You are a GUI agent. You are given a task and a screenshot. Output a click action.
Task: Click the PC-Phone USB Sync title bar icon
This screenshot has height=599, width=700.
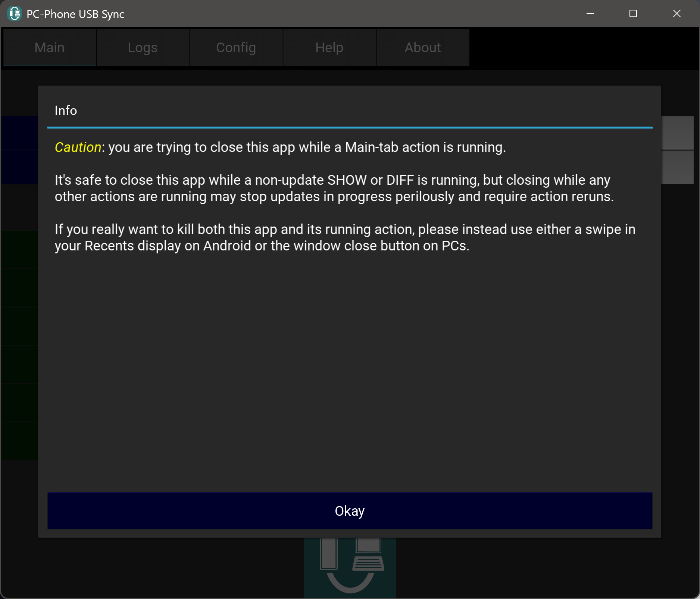coord(14,14)
